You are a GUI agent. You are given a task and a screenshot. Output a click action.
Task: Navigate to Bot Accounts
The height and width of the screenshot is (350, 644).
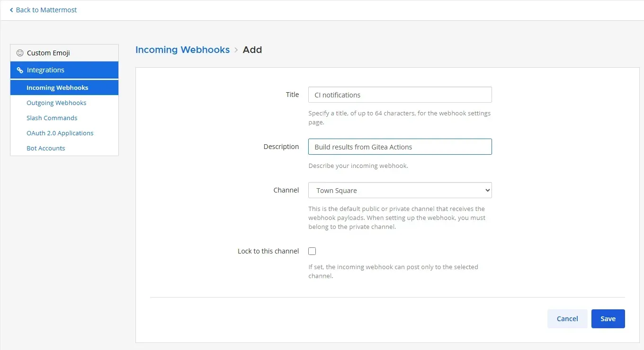[46, 148]
